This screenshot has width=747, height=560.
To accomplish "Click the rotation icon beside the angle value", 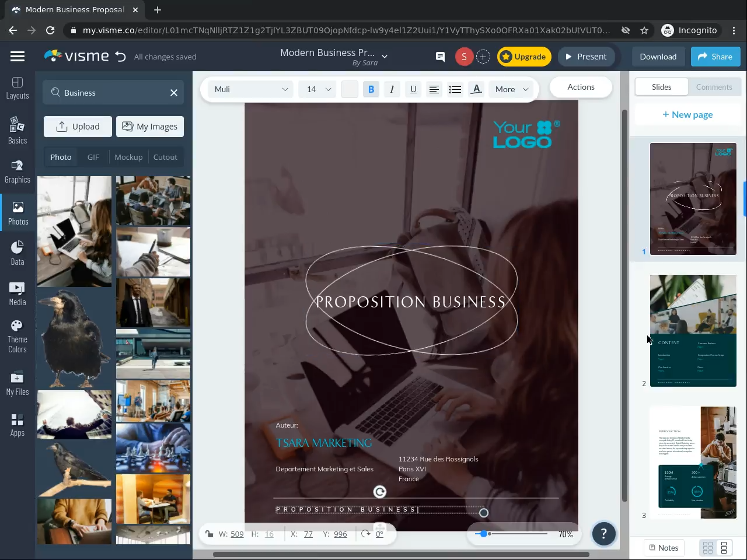I will click(366, 534).
